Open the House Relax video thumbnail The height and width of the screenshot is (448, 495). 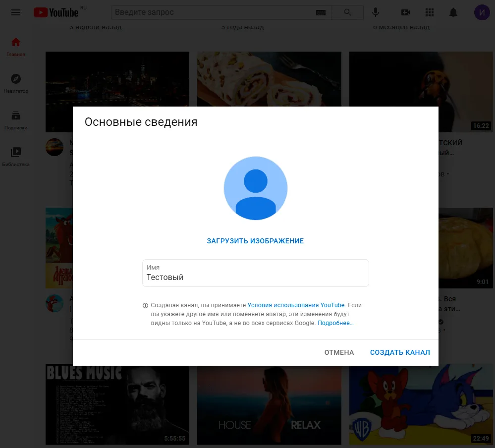point(269,405)
